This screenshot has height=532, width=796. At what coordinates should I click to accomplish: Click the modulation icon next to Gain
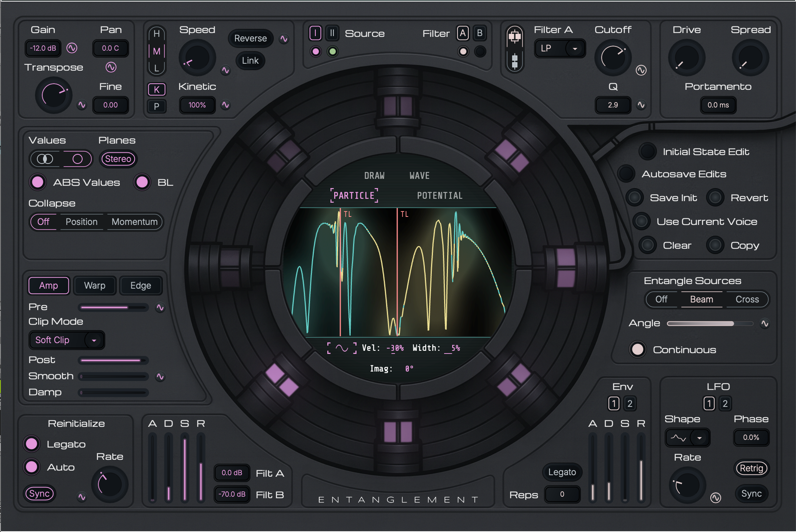(x=72, y=48)
